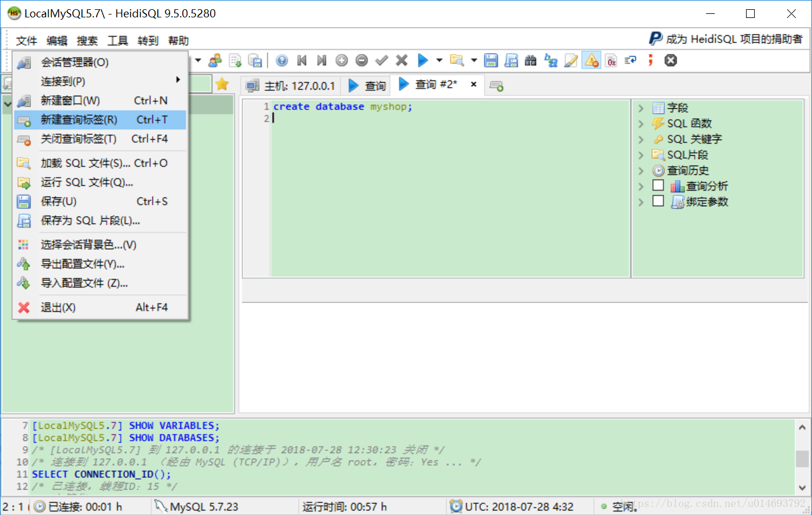Viewport: 812px width, 515px height.
Task: Open the 工具 menu
Action: [117, 41]
